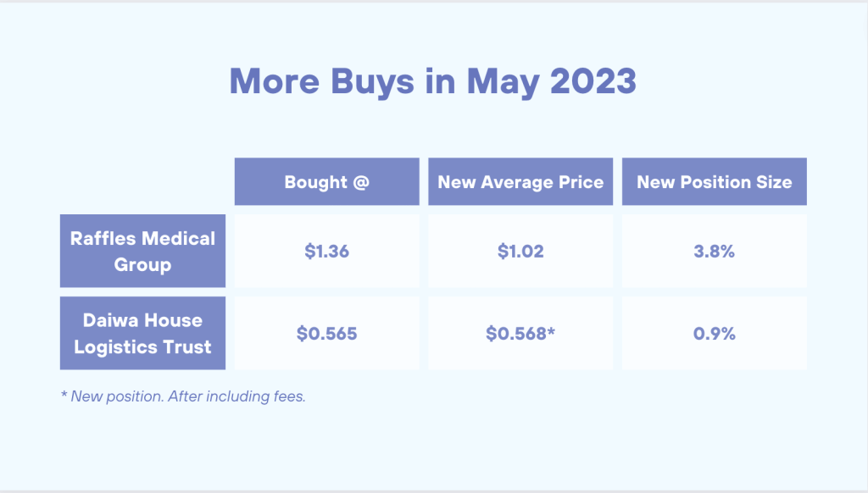Select the "Daiwa House Logistics Trust" row label
868x493 pixels.
pyautogui.click(x=142, y=334)
